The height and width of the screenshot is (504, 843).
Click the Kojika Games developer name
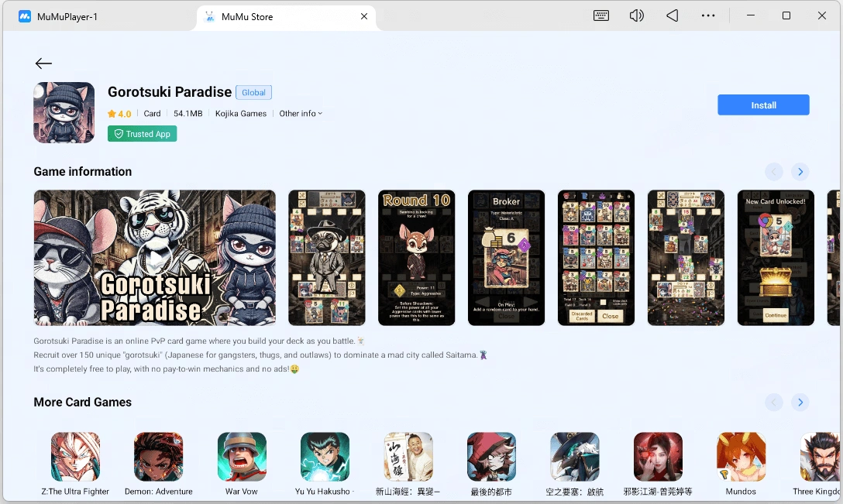pos(241,113)
